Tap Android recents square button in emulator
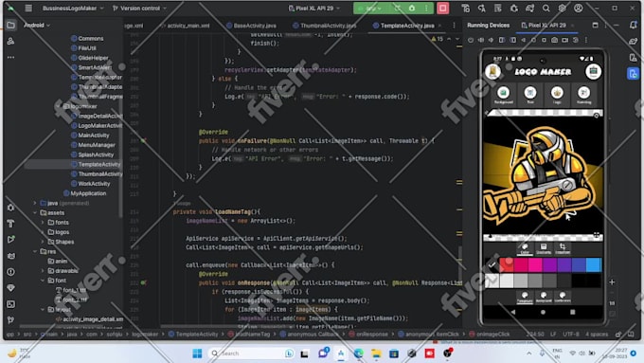The width and height of the screenshot is (644, 363). (573, 312)
